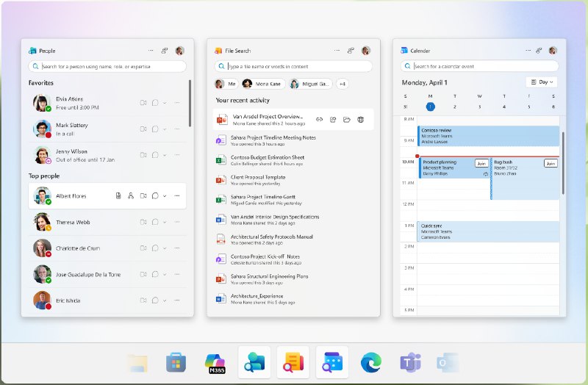Screen dimensions: 588x385
Task: Open File Search more options menu
Action: [x=337, y=51]
